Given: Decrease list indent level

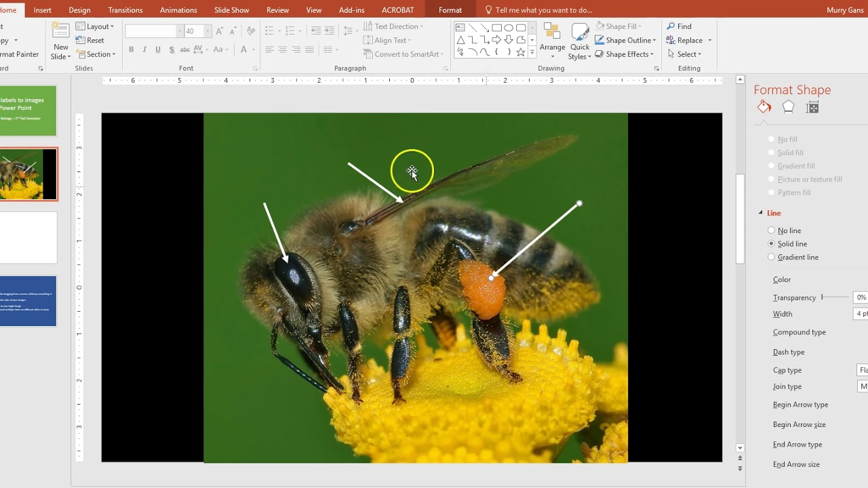Looking at the screenshot, I should point(316,31).
